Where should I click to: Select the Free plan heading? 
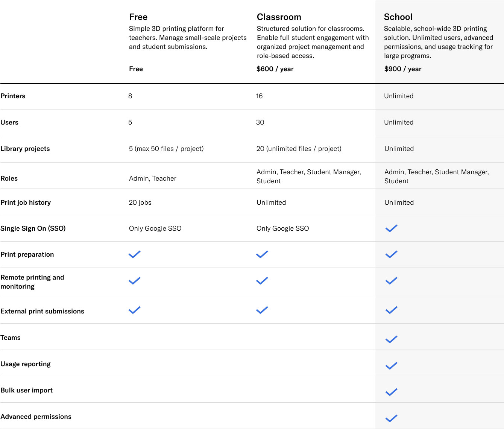[x=138, y=17]
